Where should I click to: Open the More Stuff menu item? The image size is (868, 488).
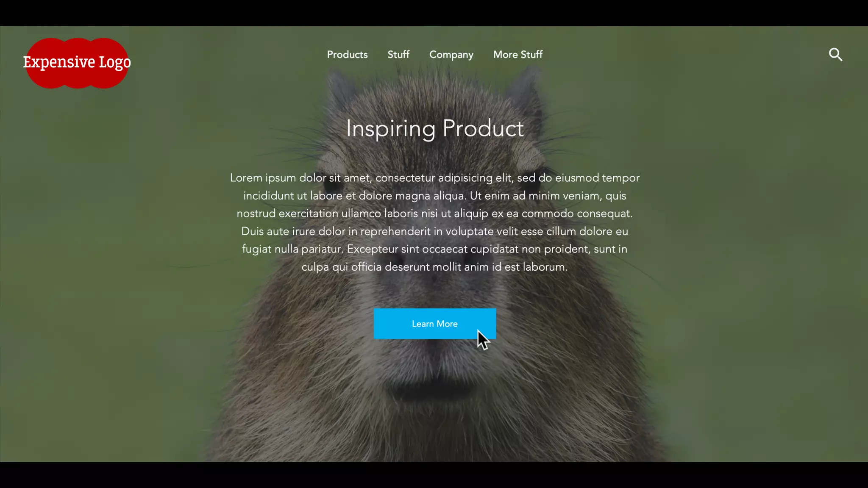tap(517, 55)
